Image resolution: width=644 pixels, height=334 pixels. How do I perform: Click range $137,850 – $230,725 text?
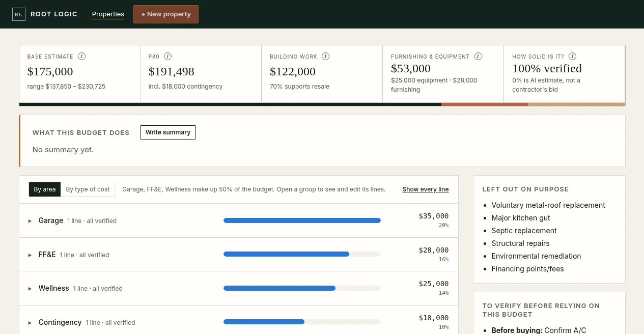pos(66,87)
